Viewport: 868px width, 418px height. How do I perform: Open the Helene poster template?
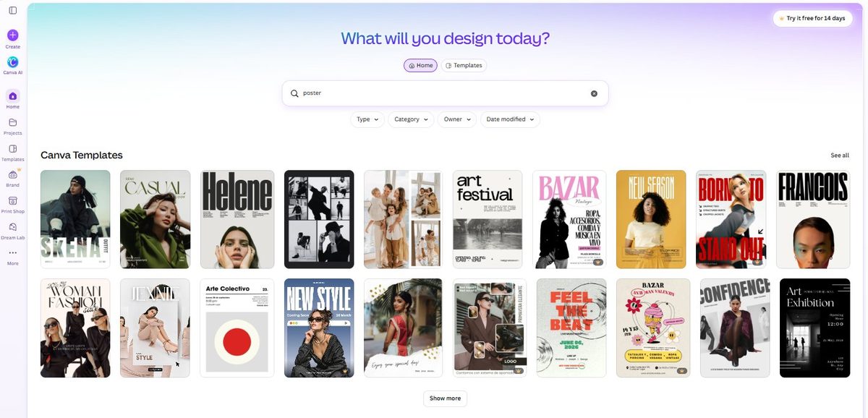click(237, 219)
